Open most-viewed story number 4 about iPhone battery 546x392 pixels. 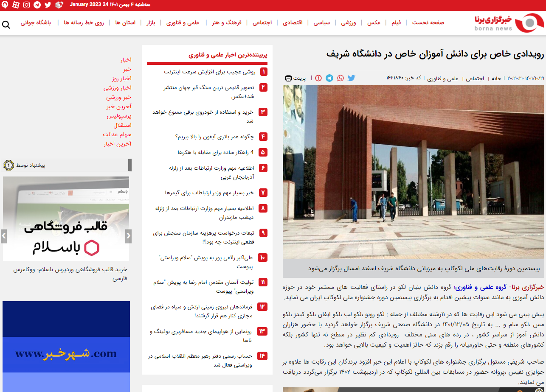tap(214, 137)
